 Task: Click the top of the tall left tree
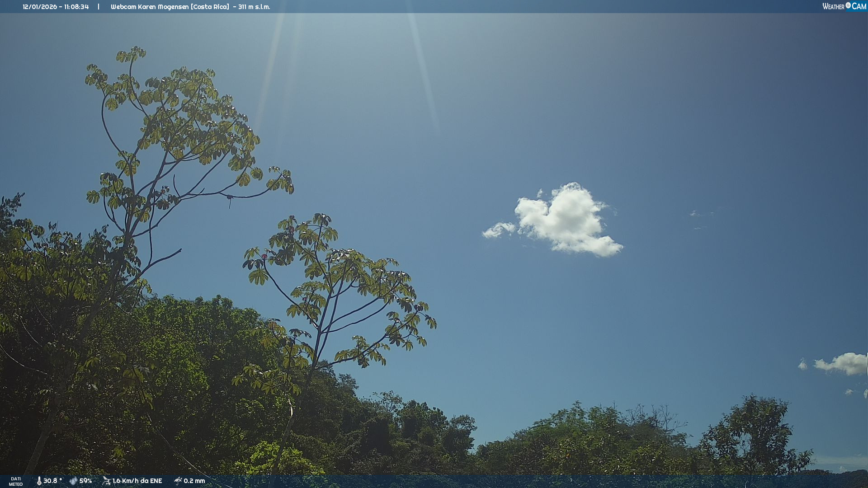tap(131, 55)
